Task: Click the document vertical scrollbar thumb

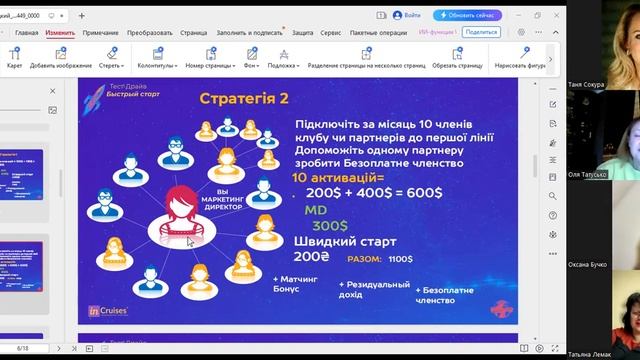Action: (535, 166)
